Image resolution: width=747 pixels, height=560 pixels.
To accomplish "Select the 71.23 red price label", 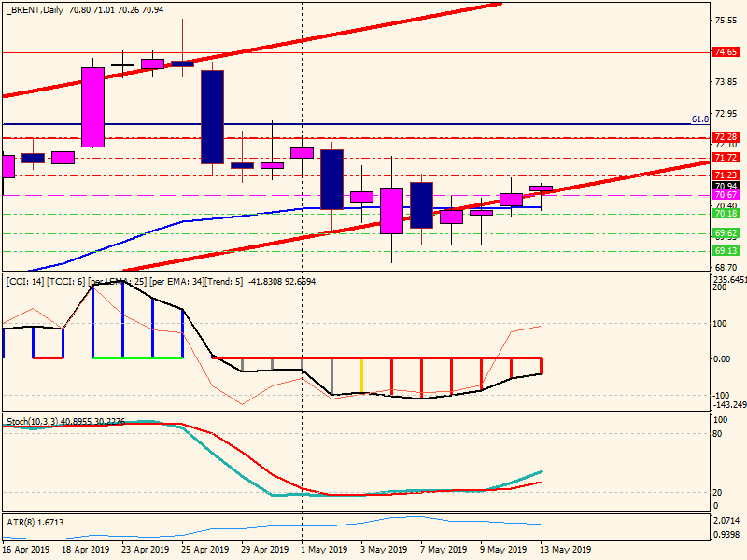I will click(x=726, y=175).
